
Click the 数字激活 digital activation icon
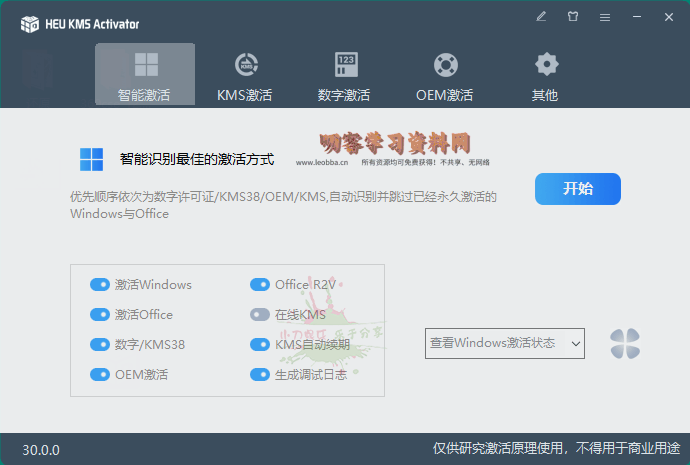click(x=345, y=65)
